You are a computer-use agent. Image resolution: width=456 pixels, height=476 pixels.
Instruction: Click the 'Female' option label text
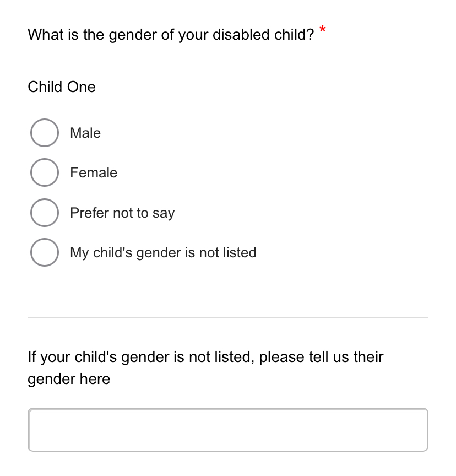(x=94, y=173)
